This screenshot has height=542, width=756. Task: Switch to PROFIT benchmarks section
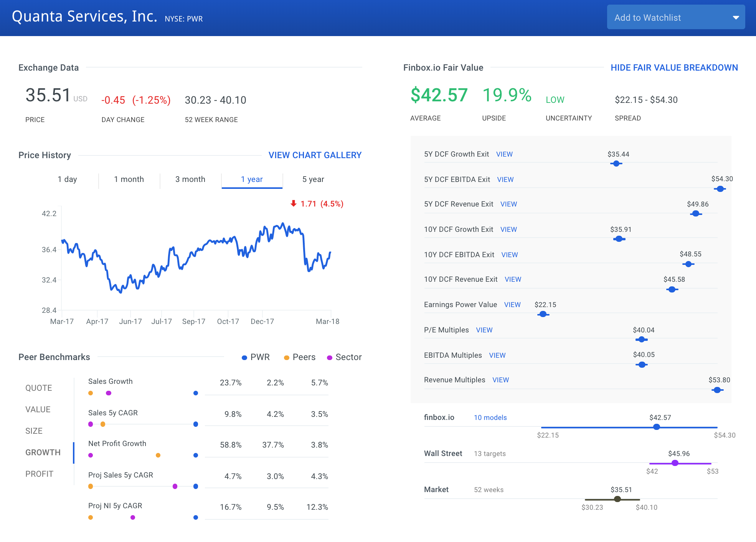click(x=39, y=474)
